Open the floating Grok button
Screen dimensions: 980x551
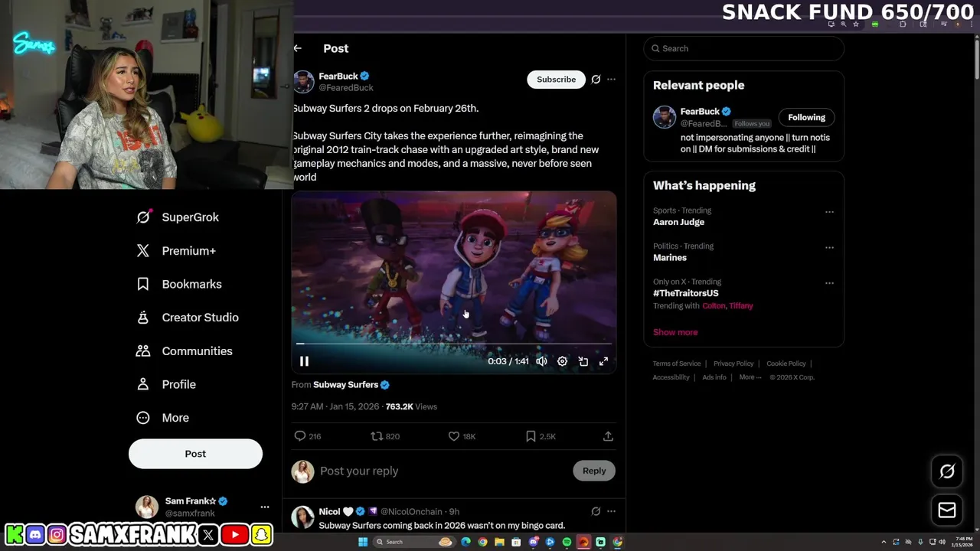[x=947, y=471]
